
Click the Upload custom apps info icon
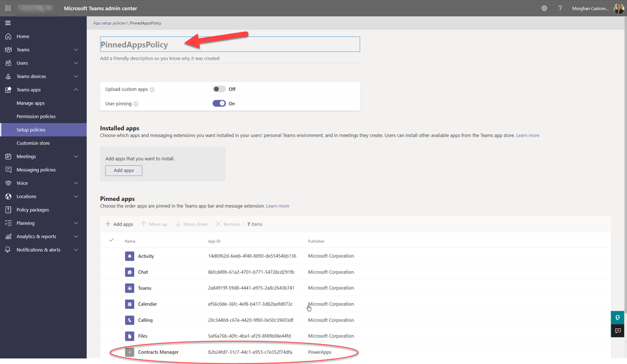[152, 90]
